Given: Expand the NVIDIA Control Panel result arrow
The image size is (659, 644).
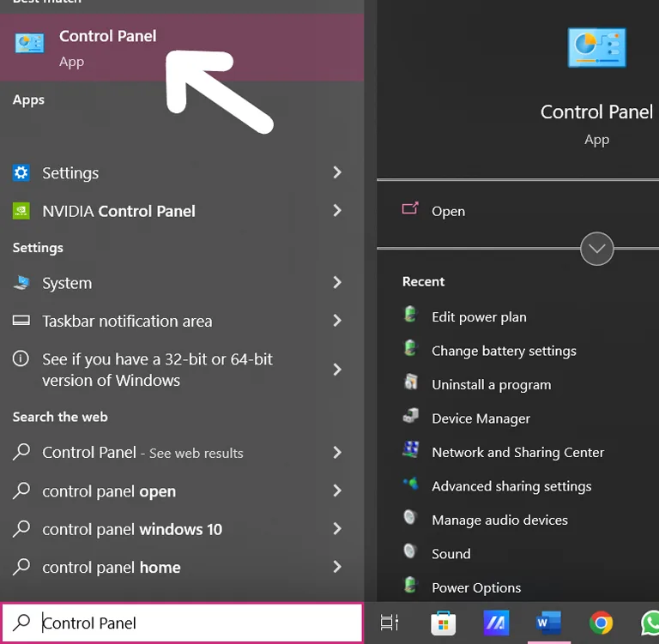Looking at the screenshot, I should pyautogui.click(x=337, y=210).
